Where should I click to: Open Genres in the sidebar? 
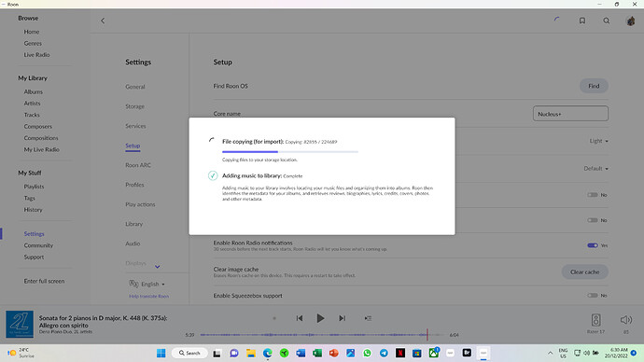pyautogui.click(x=33, y=43)
